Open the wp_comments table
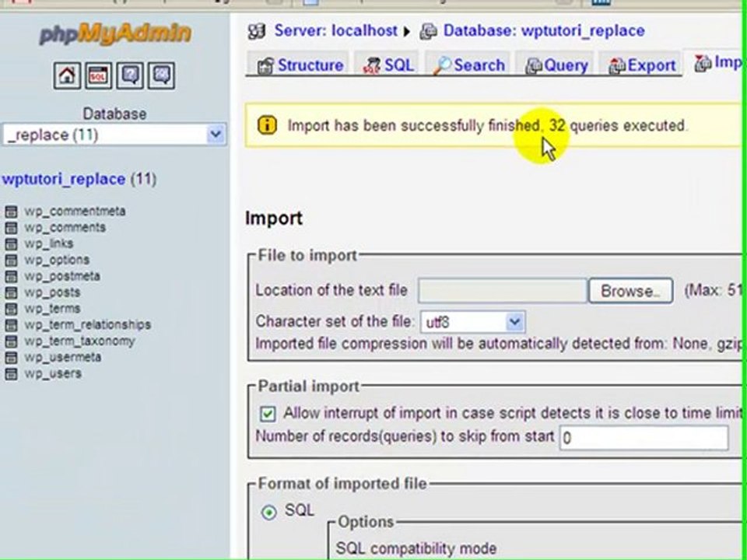The height and width of the screenshot is (560, 747). tap(65, 228)
